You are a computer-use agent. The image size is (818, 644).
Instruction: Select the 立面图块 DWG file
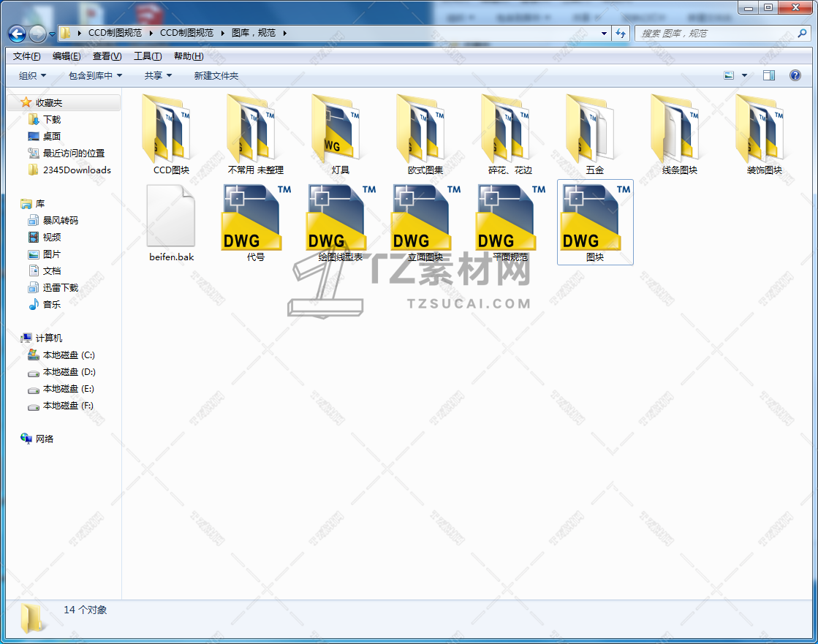[425, 223]
